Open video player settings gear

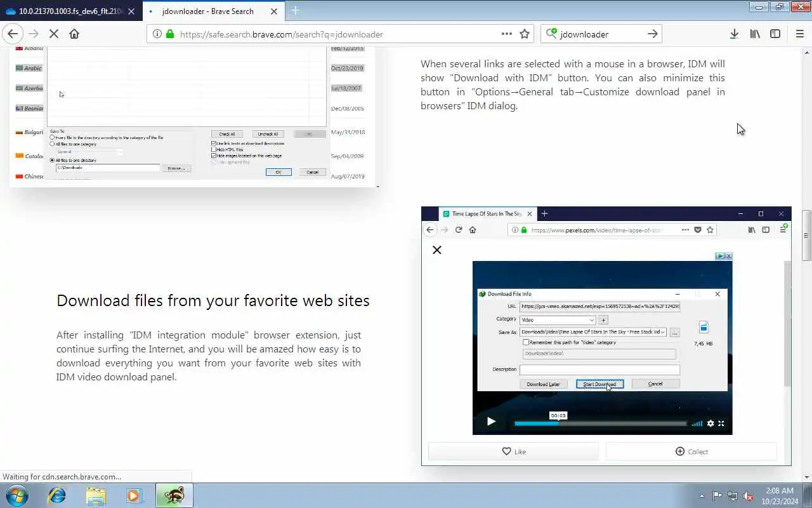(x=710, y=424)
